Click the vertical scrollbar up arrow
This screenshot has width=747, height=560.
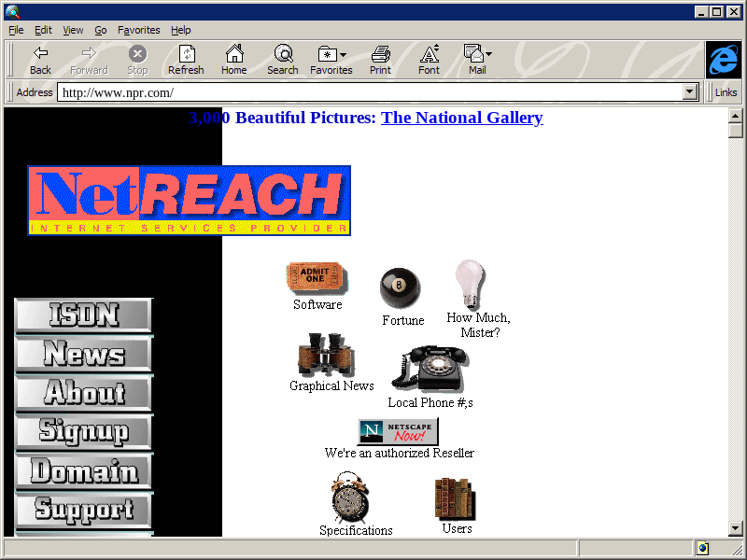[736, 115]
